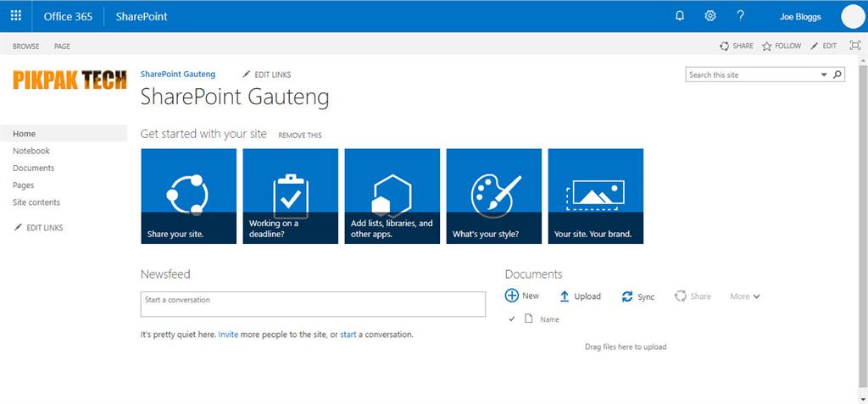Expand the search scope dropdown arrow

(824, 75)
